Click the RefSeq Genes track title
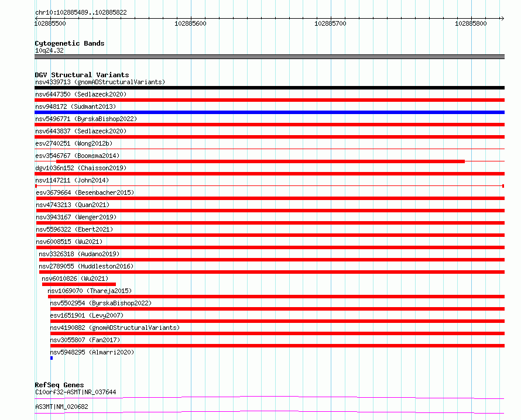The height and width of the screenshot is (420, 521). click(x=59, y=385)
